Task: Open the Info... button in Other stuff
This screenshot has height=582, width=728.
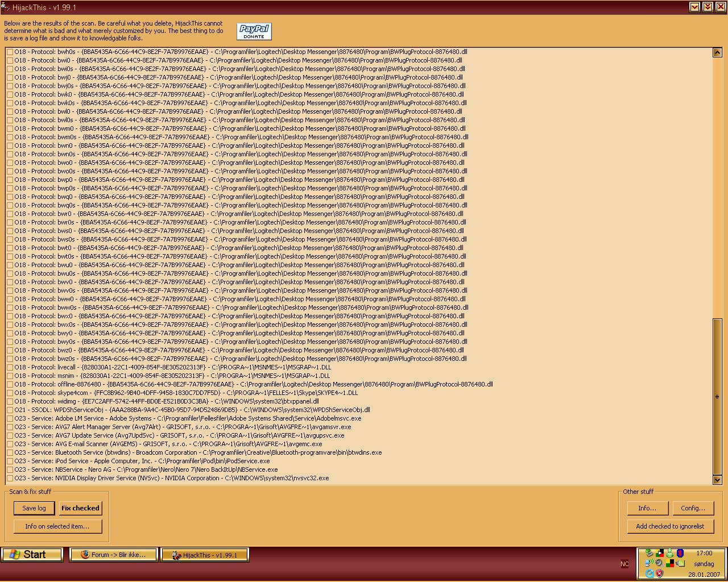Action: 647,508
